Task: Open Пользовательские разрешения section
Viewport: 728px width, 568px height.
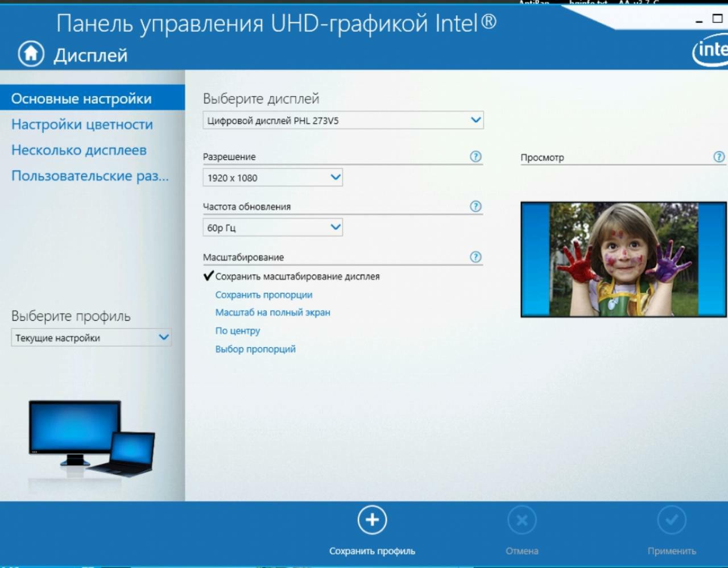Action: [90, 176]
